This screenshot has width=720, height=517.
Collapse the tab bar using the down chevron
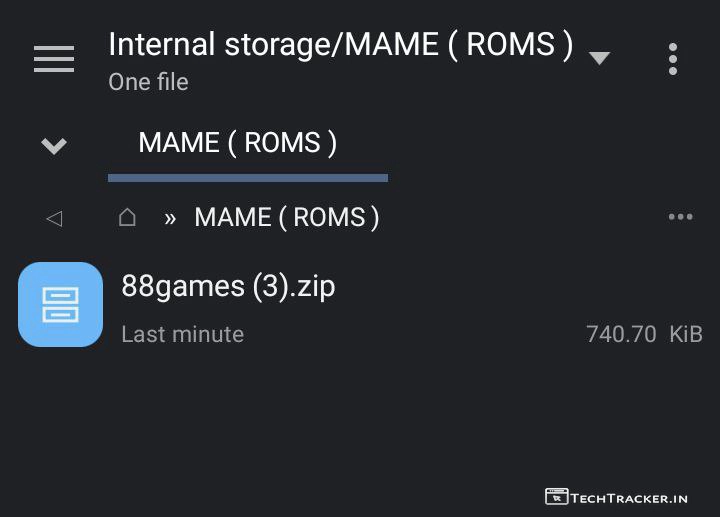[x=54, y=146]
